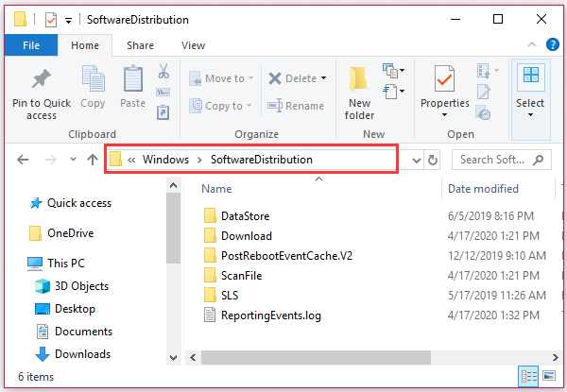
Task: Click the Search SoftwareDistribution box
Action: click(x=502, y=160)
